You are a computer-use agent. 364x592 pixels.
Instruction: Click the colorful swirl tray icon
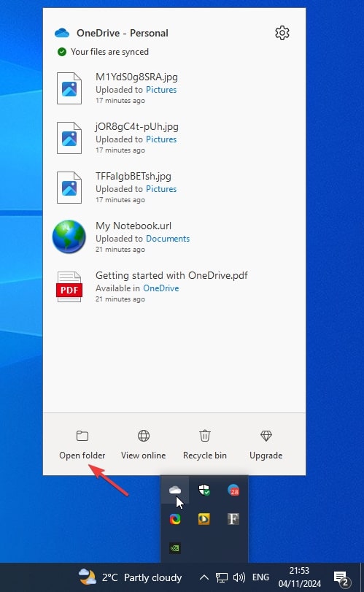(x=175, y=519)
